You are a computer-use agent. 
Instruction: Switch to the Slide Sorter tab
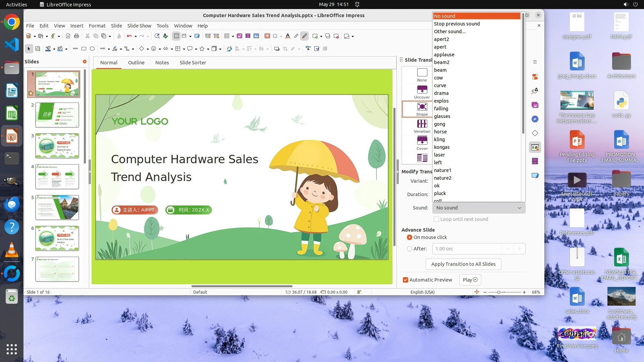coord(193,63)
